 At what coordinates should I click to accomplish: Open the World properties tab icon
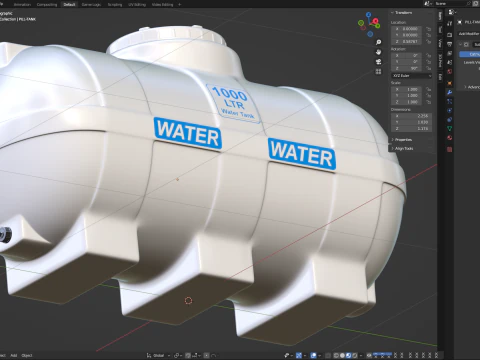tap(450, 72)
